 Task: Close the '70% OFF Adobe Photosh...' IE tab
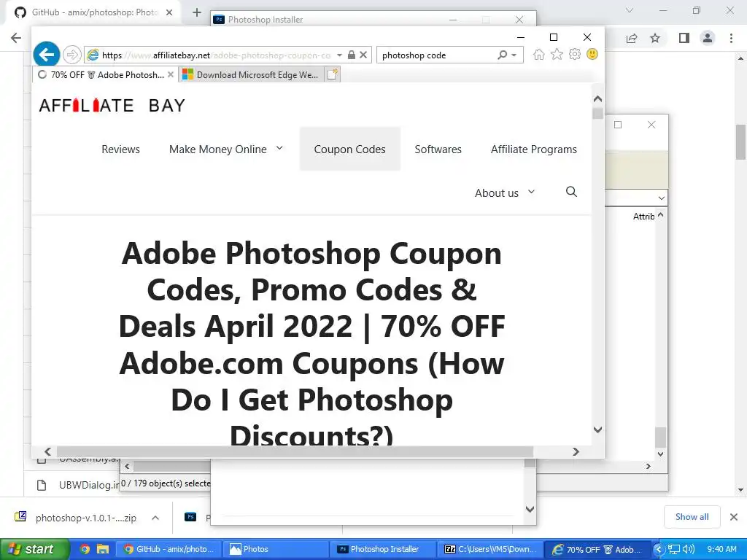click(x=171, y=74)
